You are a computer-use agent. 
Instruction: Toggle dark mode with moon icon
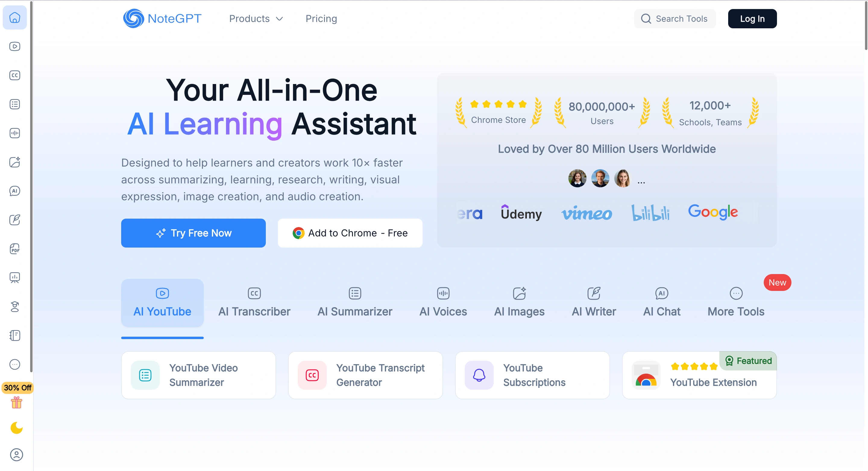(17, 428)
